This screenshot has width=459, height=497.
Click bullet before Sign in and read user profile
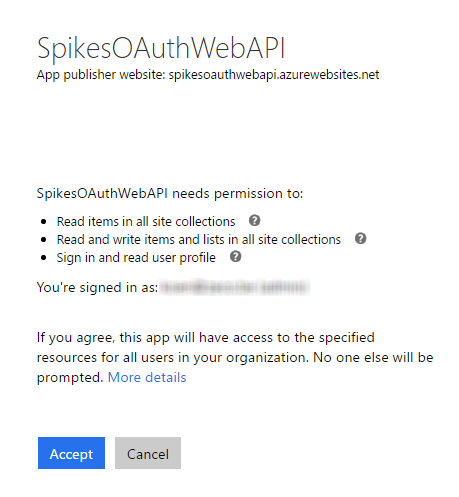[43, 258]
